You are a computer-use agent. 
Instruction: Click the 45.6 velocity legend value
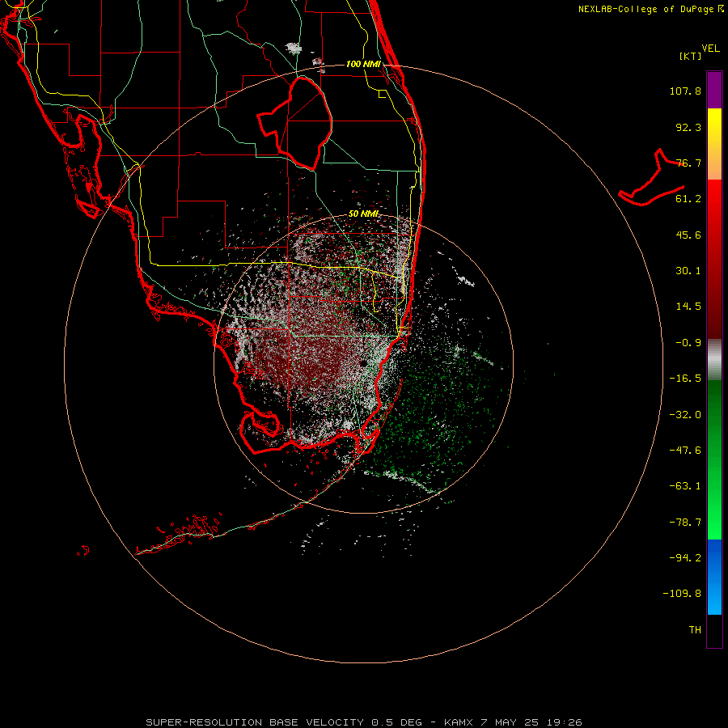[688, 235]
